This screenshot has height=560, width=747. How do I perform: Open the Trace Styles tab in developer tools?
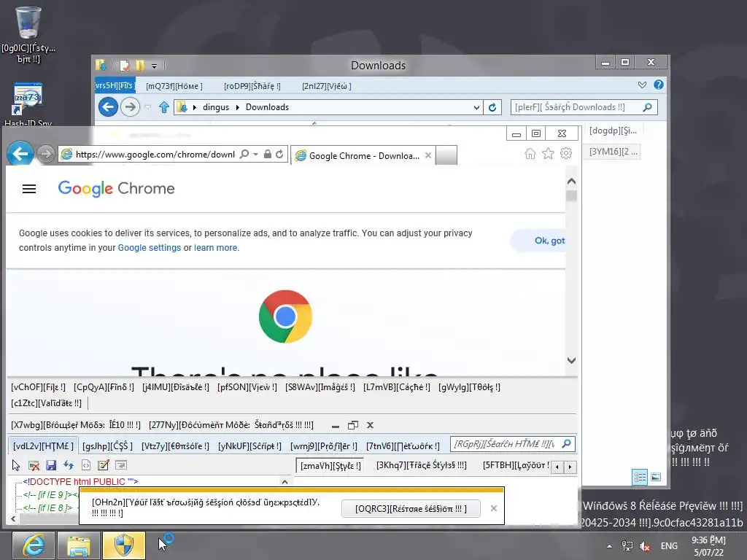coord(422,465)
